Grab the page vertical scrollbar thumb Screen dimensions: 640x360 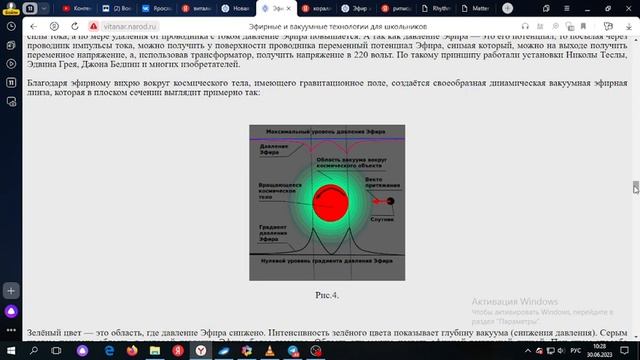636,187
